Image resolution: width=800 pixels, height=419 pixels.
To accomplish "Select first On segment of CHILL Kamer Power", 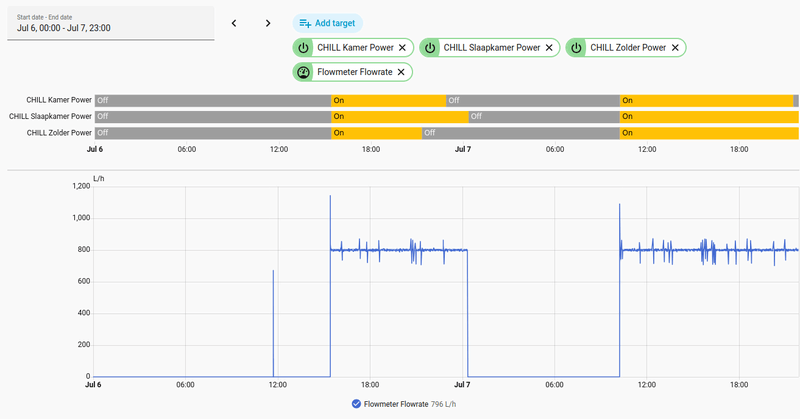I will (388, 101).
